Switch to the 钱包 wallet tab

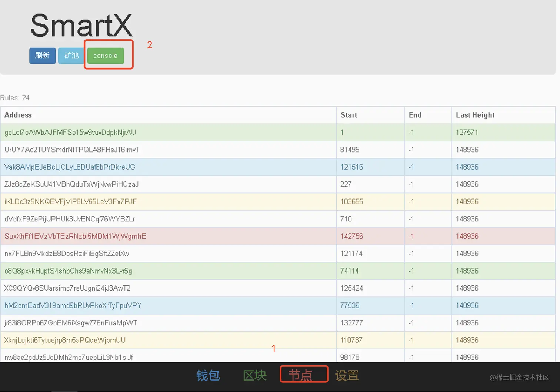pos(208,375)
